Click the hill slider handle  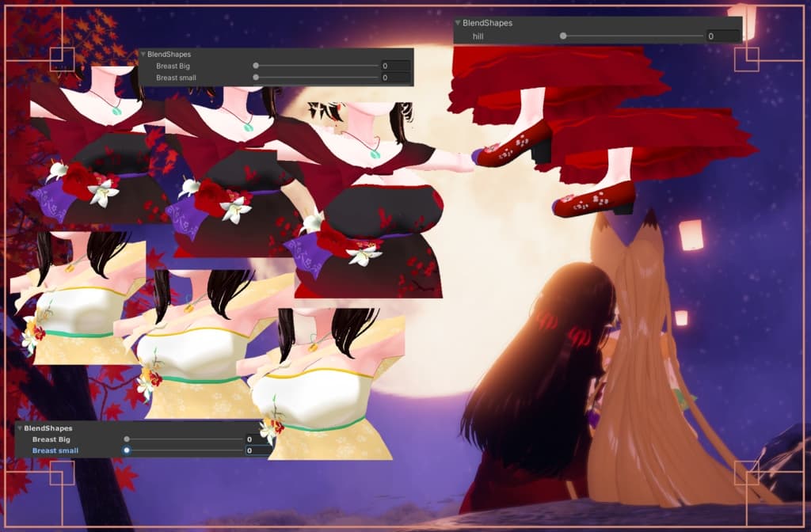563,36
